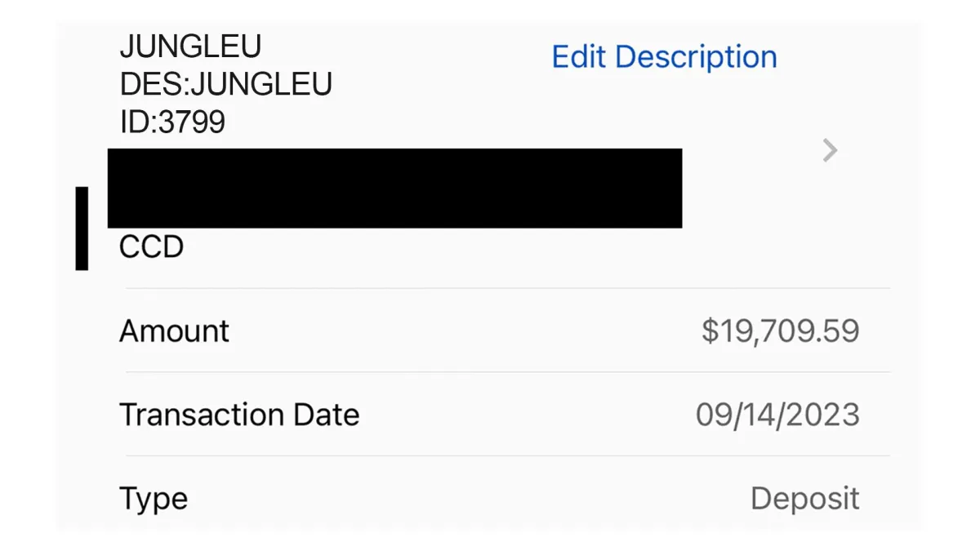Select the CCD text label
The width and height of the screenshot is (980, 551).
[151, 247]
